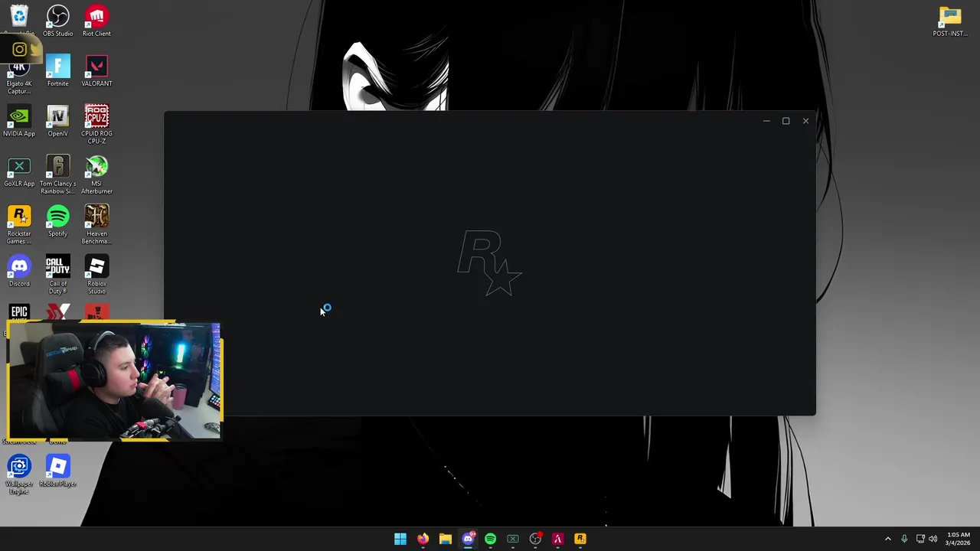Select the OpenIV desktop shortcut
The image size is (980, 551).
click(57, 121)
